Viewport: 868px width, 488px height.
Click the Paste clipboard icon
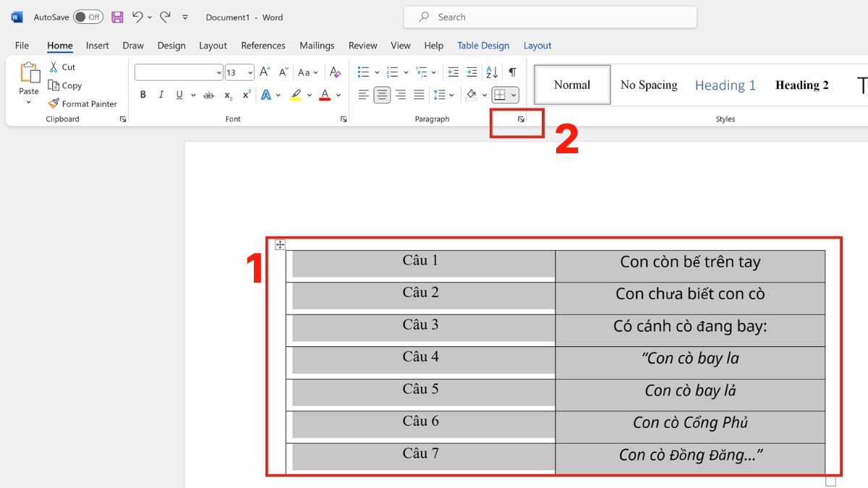coord(29,72)
